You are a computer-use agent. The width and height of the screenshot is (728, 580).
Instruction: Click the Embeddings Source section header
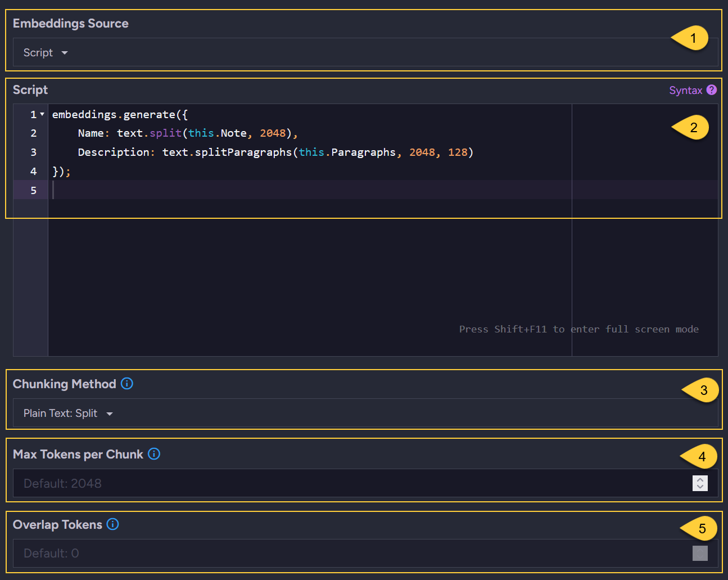point(71,24)
